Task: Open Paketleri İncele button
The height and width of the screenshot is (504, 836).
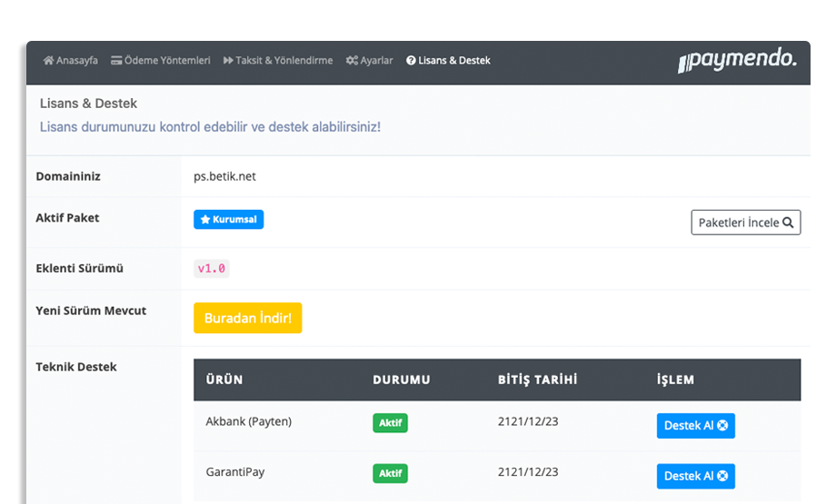Action: [x=746, y=222]
